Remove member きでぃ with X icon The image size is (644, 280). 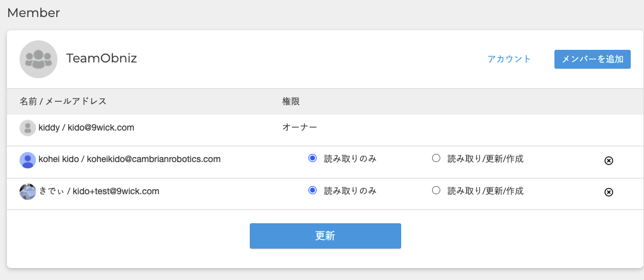coord(609,192)
